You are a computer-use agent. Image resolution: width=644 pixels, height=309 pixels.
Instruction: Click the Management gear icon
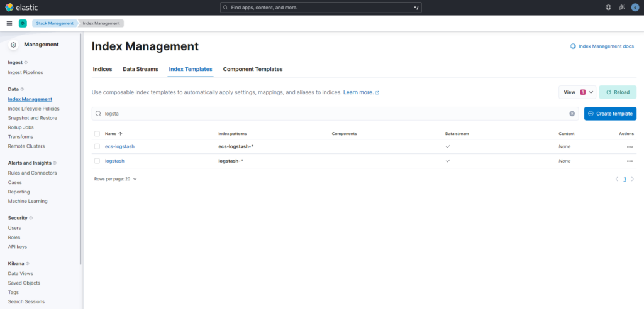point(13,45)
